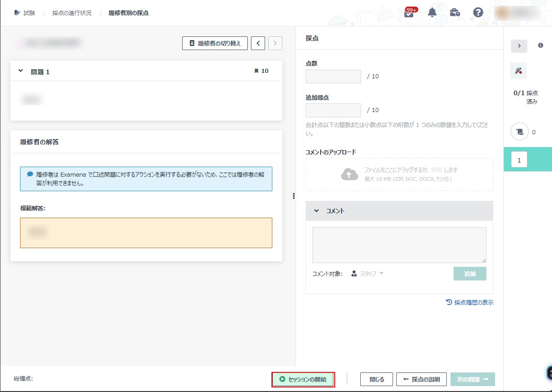
Task: Collapse the コメント panel
Action: pyautogui.click(x=317, y=211)
